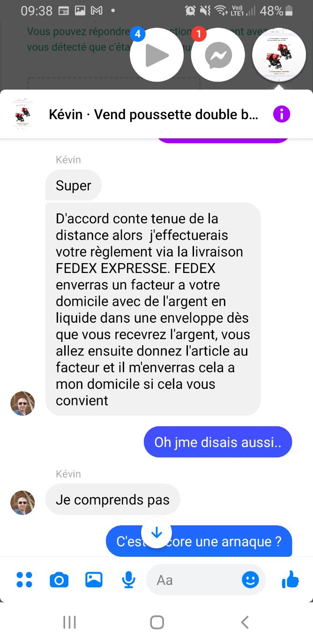
Task: Open the stroller listing chat head
Action: pos(279,55)
